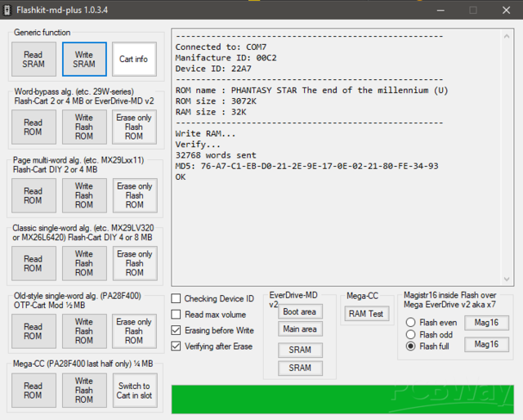Image resolution: width=523 pixels, height=420 pixels.
Task: Click the green progress bar
Action: tap(342, 400)
